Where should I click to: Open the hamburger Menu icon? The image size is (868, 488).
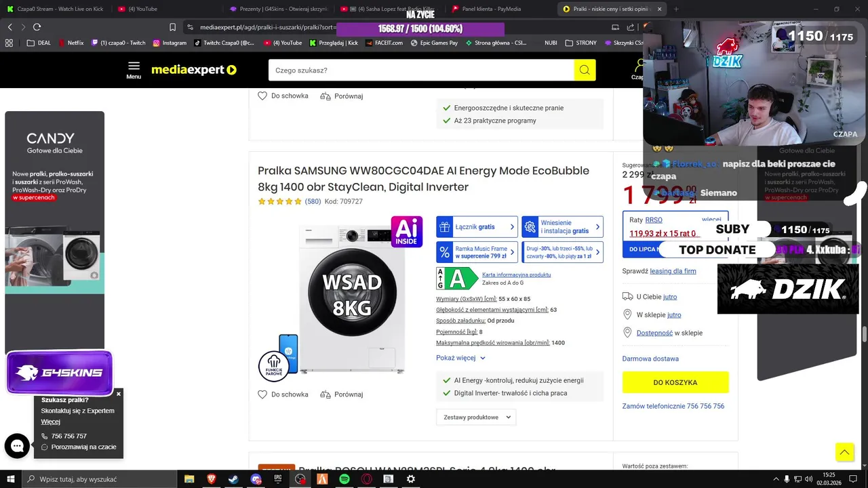(134, 70)
